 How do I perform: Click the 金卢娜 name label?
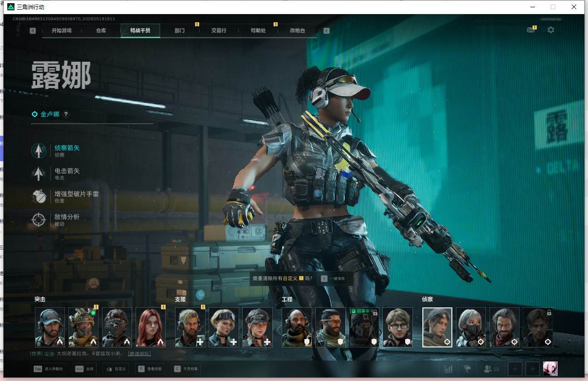coord(50,114)
